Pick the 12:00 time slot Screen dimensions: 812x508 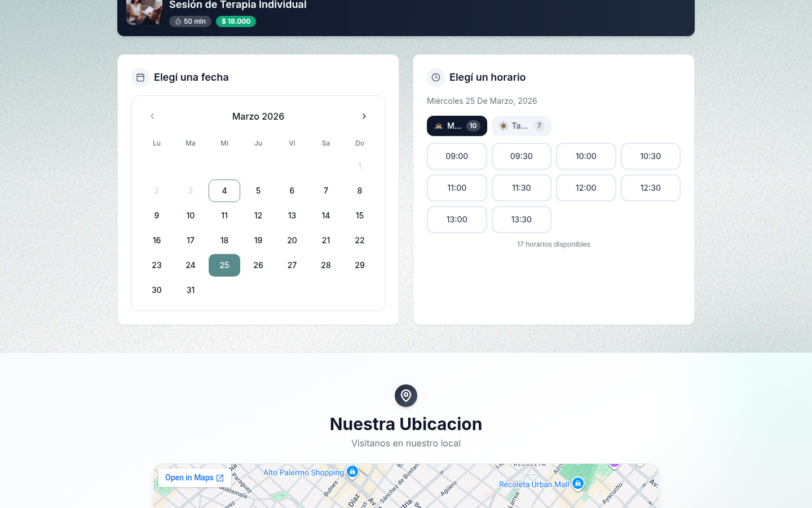(x=586, y=188)
